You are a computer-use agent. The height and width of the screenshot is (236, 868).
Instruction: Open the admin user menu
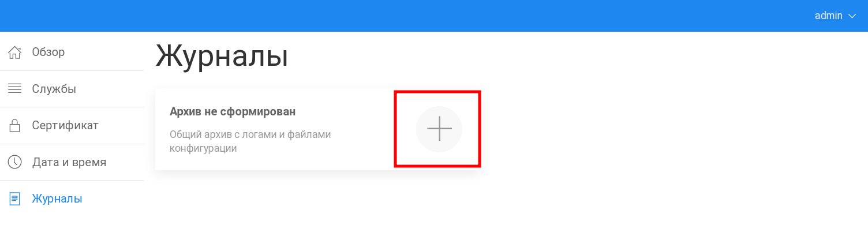835,16
